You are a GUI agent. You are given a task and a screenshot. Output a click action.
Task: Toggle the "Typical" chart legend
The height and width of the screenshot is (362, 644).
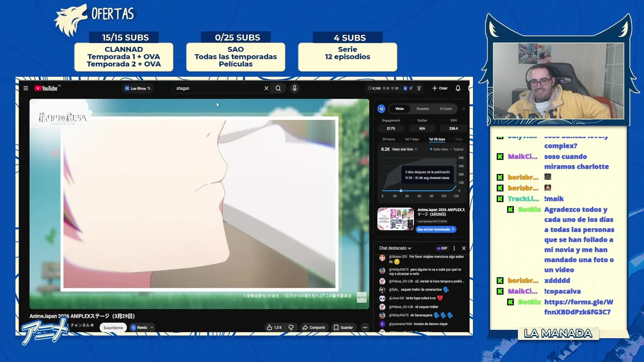457,149
